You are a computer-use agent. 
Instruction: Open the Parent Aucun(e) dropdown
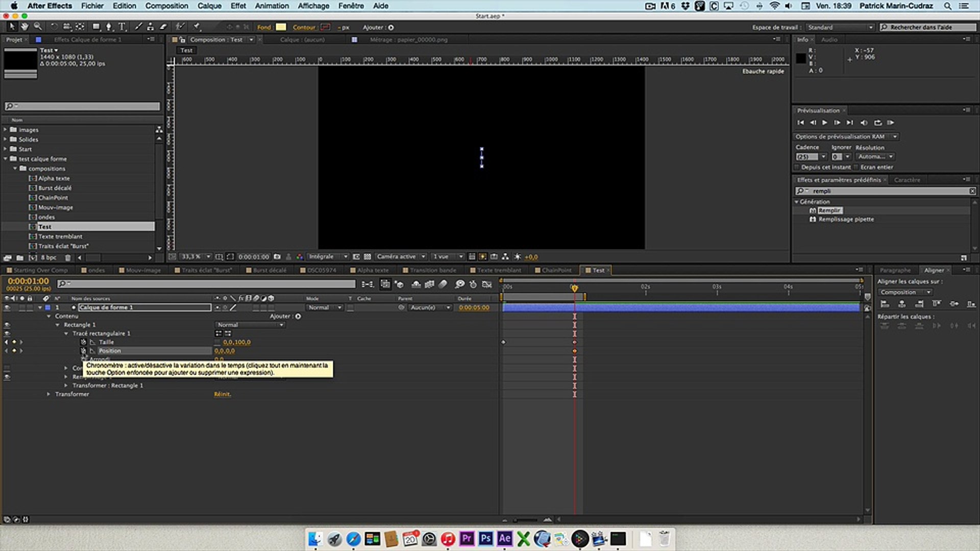(430, 308)
